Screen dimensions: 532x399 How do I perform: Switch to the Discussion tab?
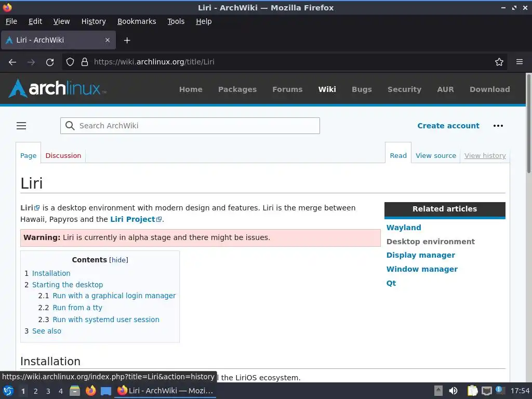63,155
